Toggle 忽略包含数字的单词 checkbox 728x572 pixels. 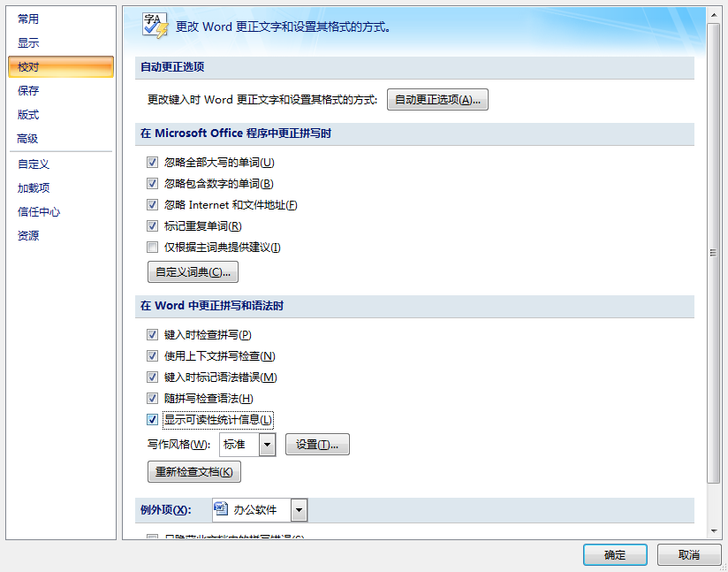pos(152,184)
